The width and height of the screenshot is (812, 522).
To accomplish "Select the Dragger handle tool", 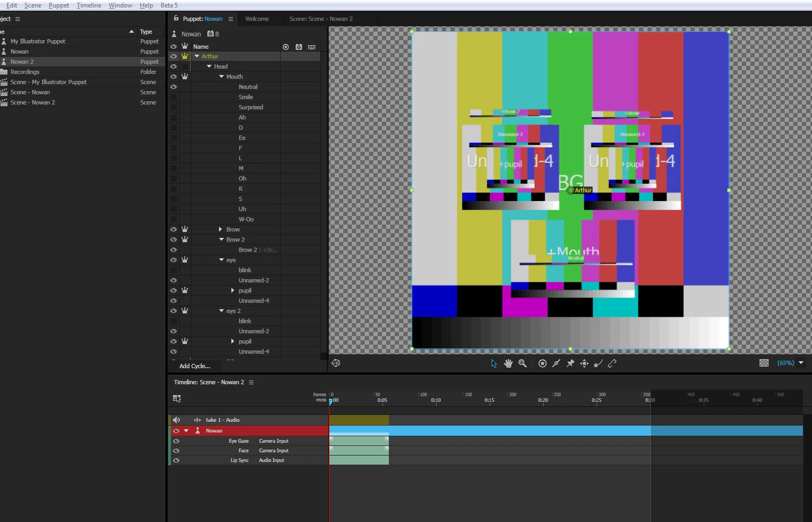I will 584,363.
